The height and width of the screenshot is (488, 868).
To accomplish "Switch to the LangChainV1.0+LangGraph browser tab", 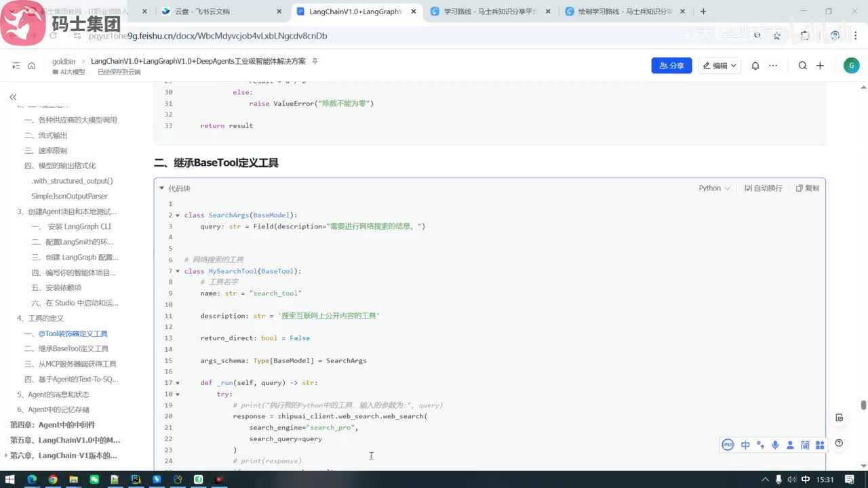I will point(357,12).
